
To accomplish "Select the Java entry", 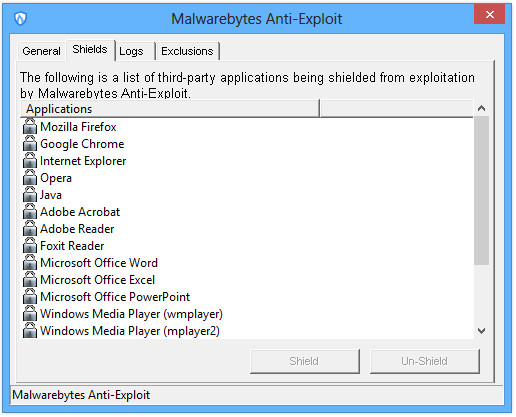I will (x=51, y=195).
